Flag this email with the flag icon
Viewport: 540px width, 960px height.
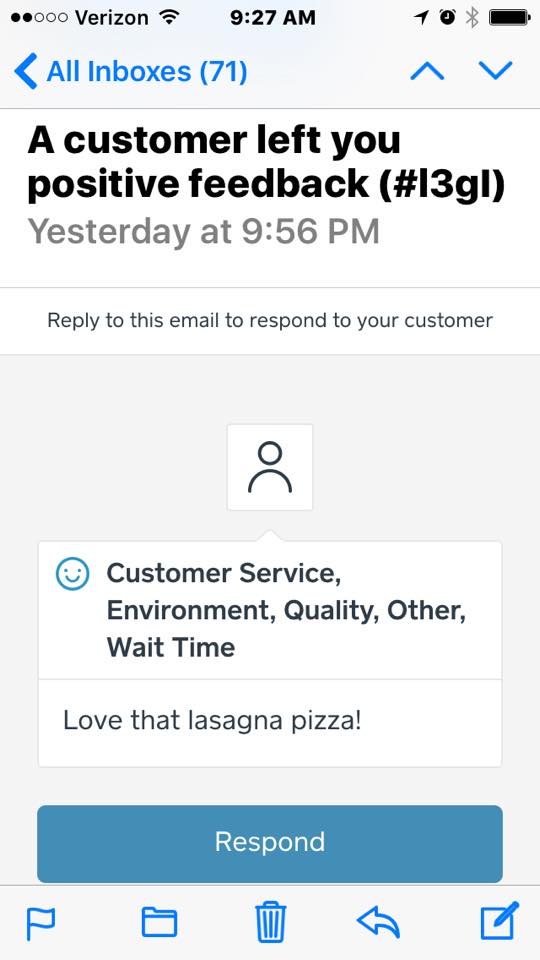point(41,923)
